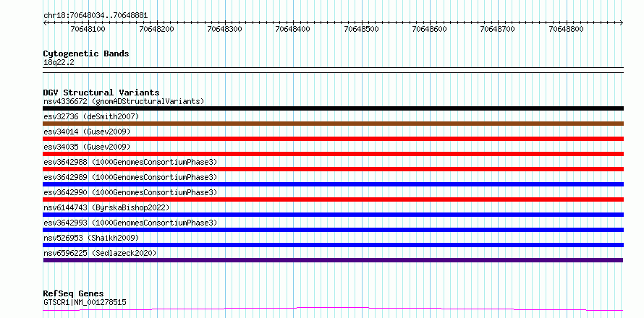Click ruler position 70648700
The width and height of the screenshot is (644, 318).
tap(497, 29)
